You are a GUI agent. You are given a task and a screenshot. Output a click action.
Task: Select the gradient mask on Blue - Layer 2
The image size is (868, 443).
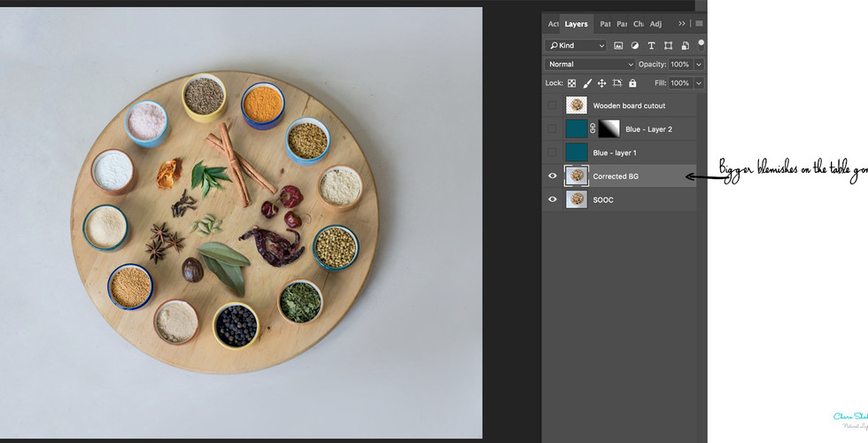(x=609, y=129)
